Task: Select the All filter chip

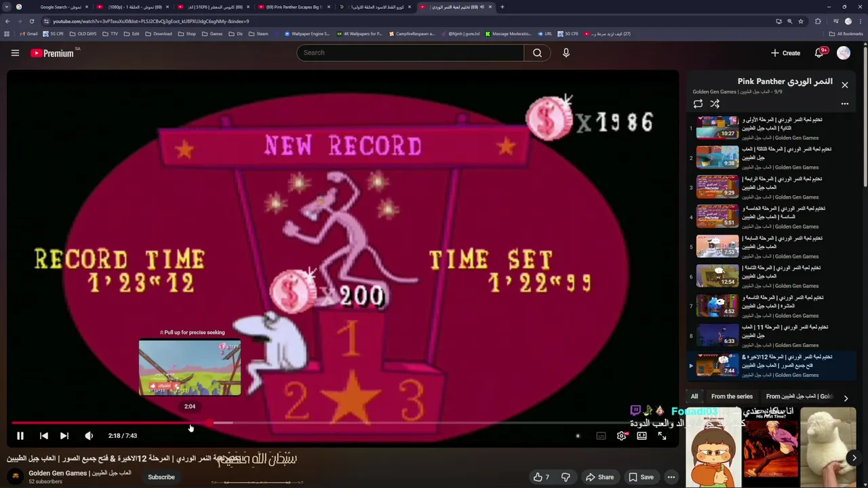Action: point(694,396)
